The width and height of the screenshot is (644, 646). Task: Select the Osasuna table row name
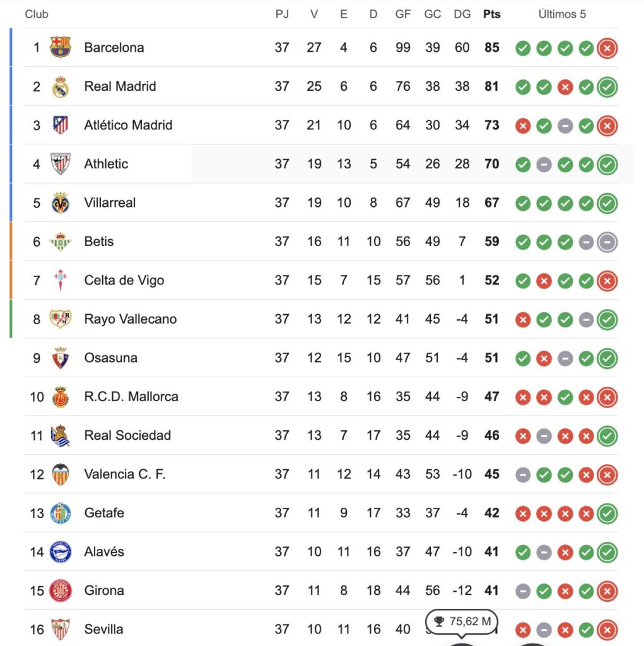click(110, 358)
